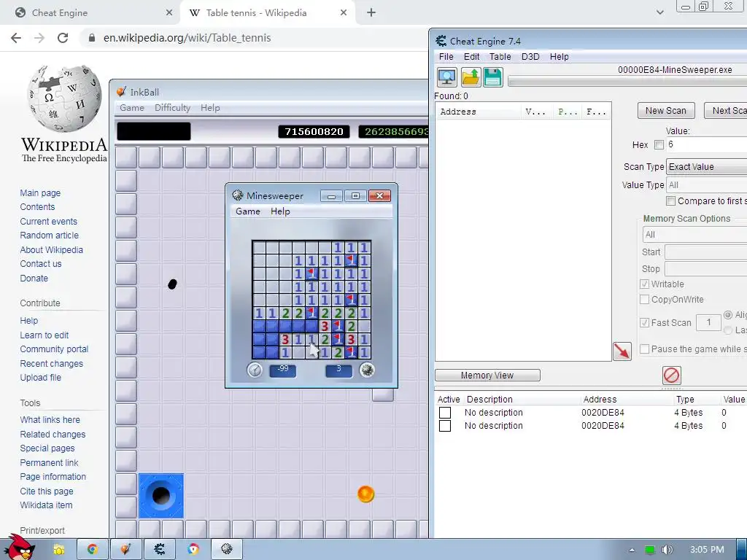Click the Wikipedia globe logo

64,98
